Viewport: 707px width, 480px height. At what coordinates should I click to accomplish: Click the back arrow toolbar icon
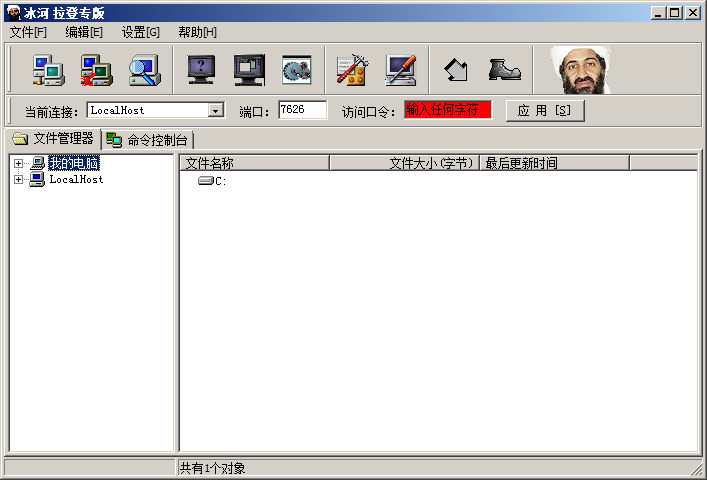coord(456,70)
